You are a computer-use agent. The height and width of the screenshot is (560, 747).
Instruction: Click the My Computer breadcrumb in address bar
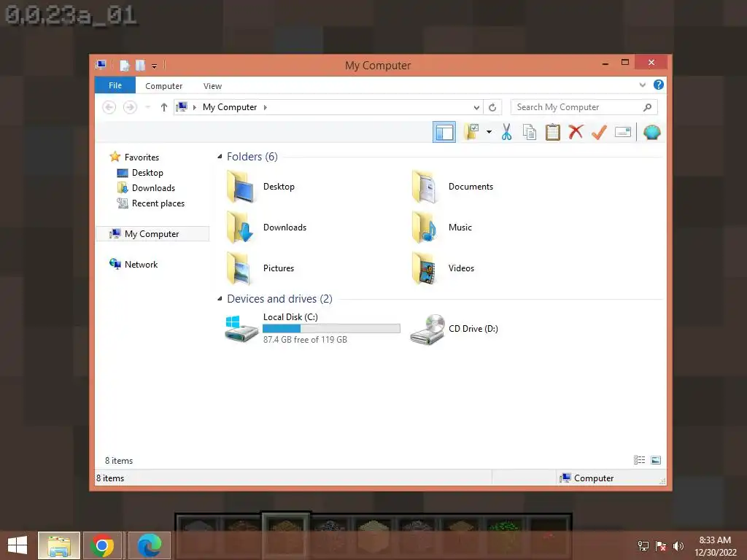coord(230,107)
